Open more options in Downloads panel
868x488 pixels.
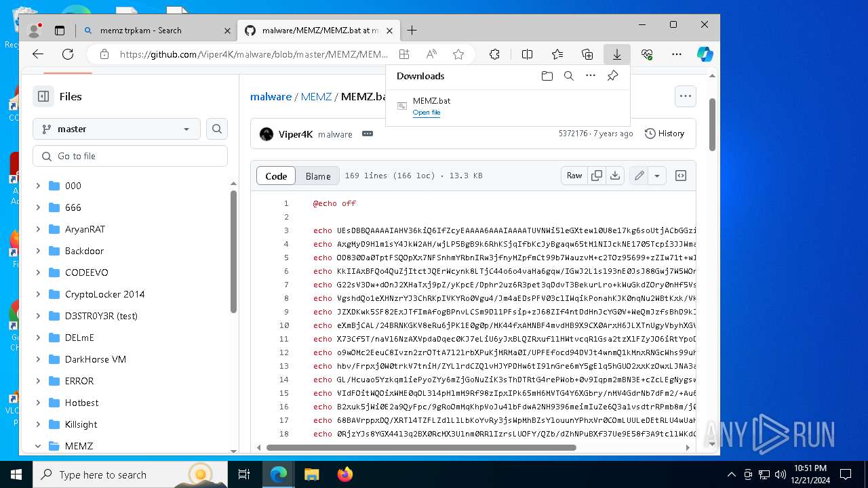click(591, 76)
